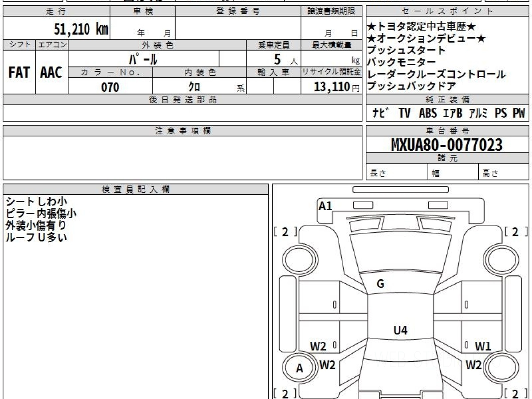Select the 注意事項欄 header
Image resolution: width=532 pixels, height=399 pixels.
183,131
